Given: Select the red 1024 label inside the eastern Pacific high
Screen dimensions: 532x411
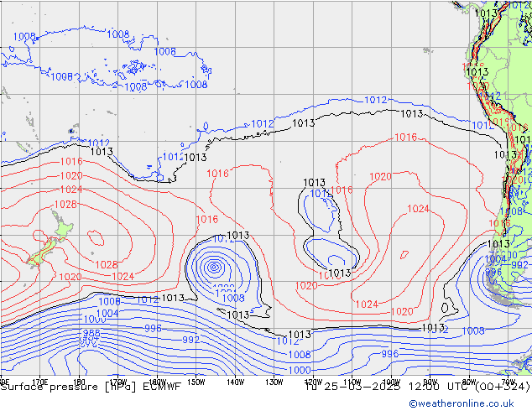Looking at the screenshot, I should pos(418,209).
